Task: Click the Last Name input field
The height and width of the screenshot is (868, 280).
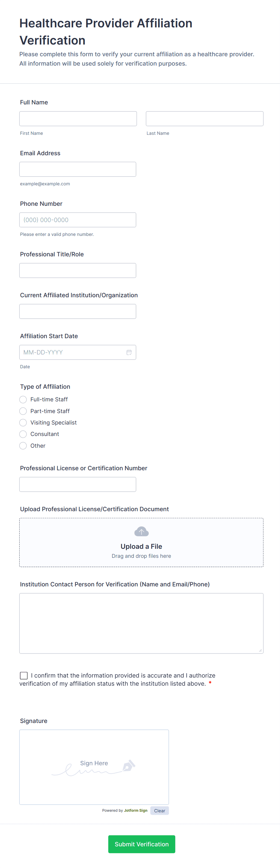Action: [x=204, y=119]
